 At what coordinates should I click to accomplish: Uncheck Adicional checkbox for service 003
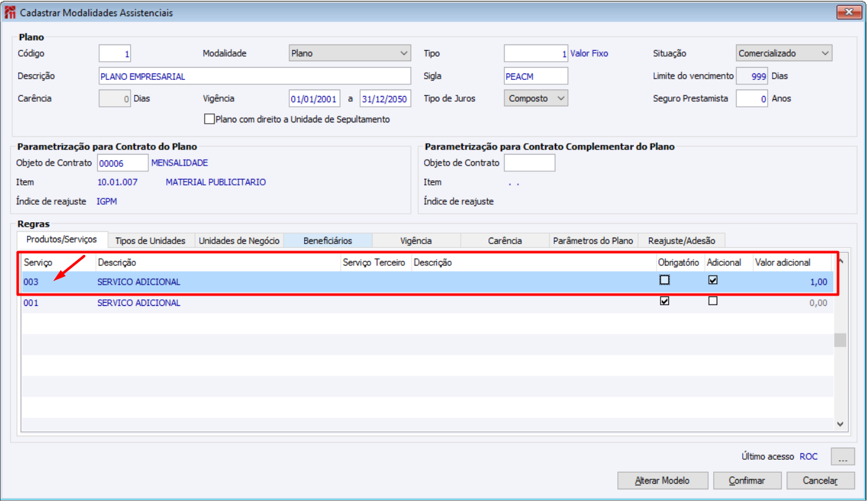point(713,280)
